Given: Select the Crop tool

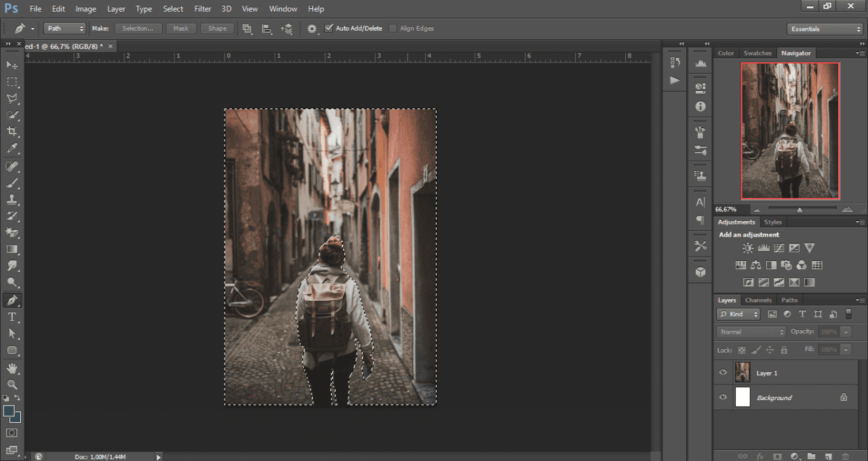Looking at the screenshot, I should tap(12, 132).
